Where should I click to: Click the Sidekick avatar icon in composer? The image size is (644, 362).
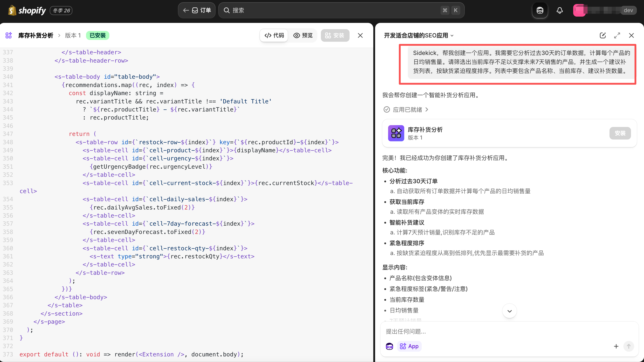(389, 346)
